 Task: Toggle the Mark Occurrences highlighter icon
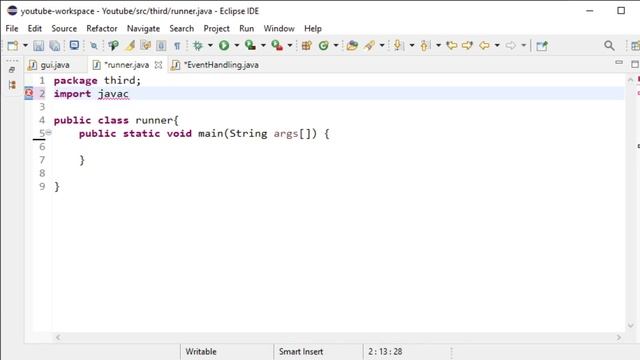(x=130, y=46)
